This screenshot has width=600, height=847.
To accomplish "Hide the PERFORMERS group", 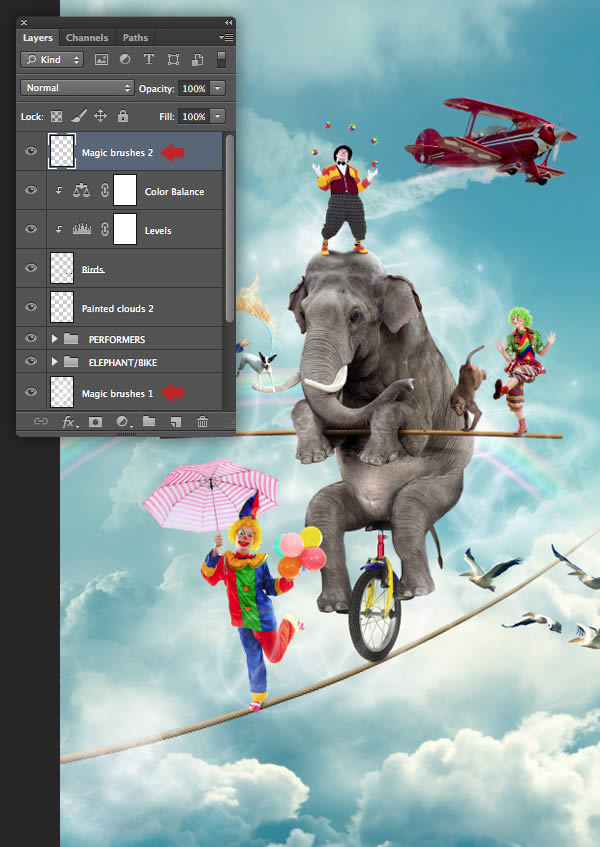I will (31, 338).
